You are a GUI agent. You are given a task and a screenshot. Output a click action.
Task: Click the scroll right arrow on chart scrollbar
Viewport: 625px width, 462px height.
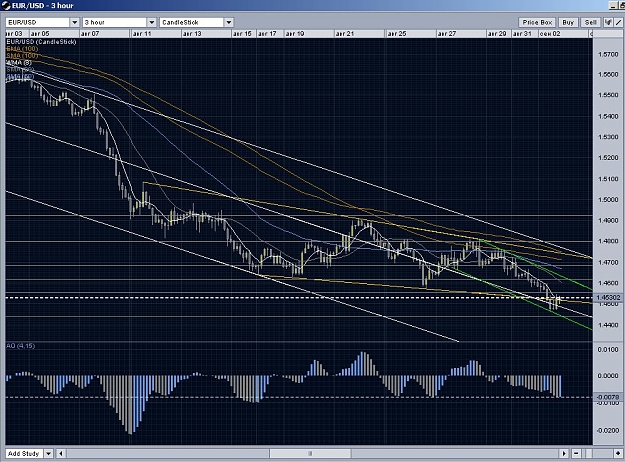[564, 454]
